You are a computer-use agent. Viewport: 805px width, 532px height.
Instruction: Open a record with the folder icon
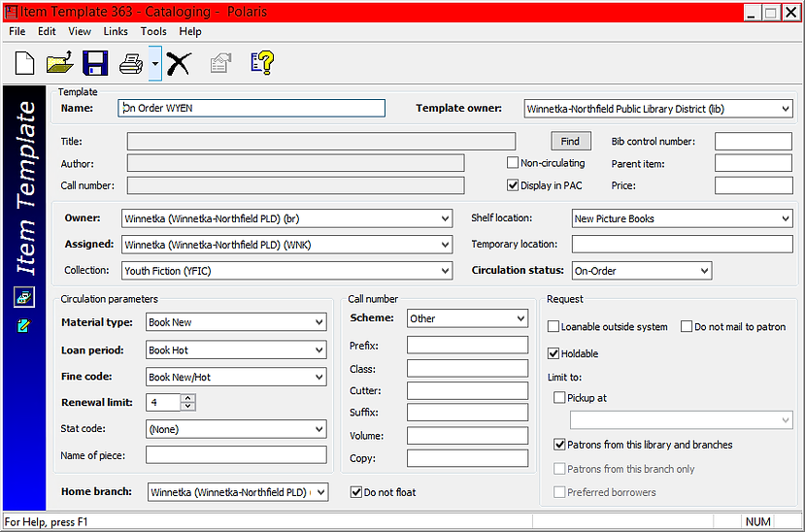click(59, 63)
